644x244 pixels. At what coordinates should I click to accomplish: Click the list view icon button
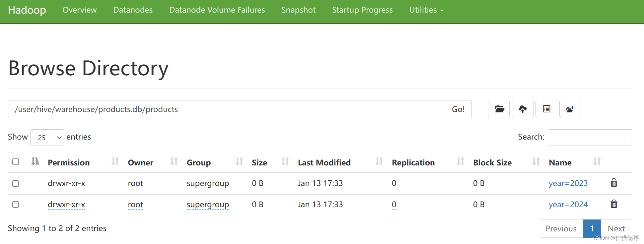[x=546, y=109]
